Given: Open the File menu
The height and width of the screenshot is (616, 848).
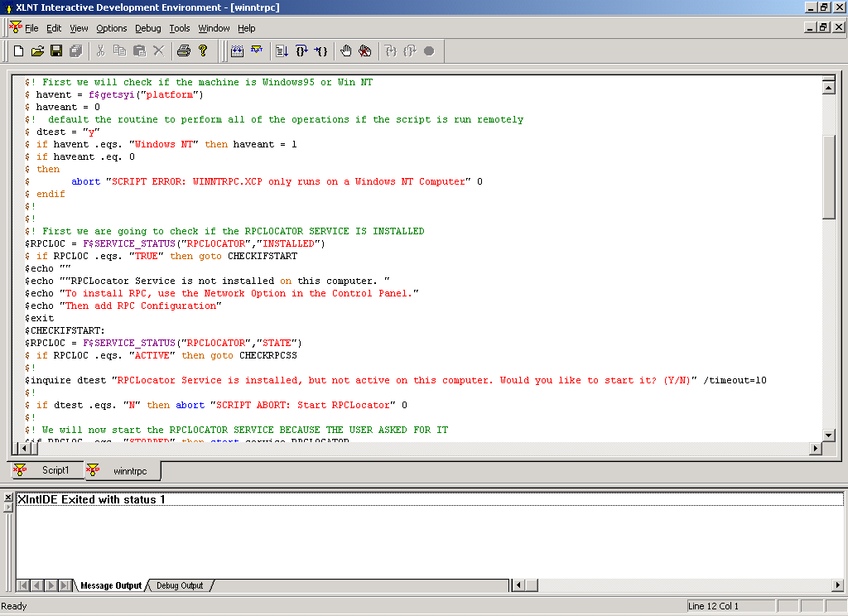Looking at the screenshot, I should (31, 28).
